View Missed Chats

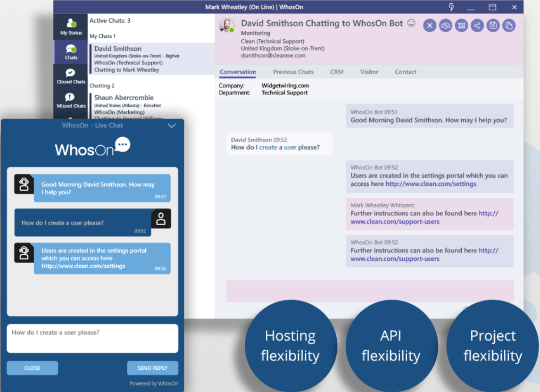pos(71,100)
